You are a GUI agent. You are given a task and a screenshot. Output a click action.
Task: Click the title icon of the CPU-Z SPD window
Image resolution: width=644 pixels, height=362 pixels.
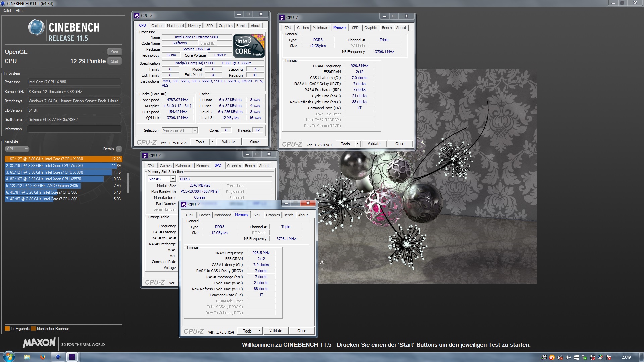pos(145,156)
